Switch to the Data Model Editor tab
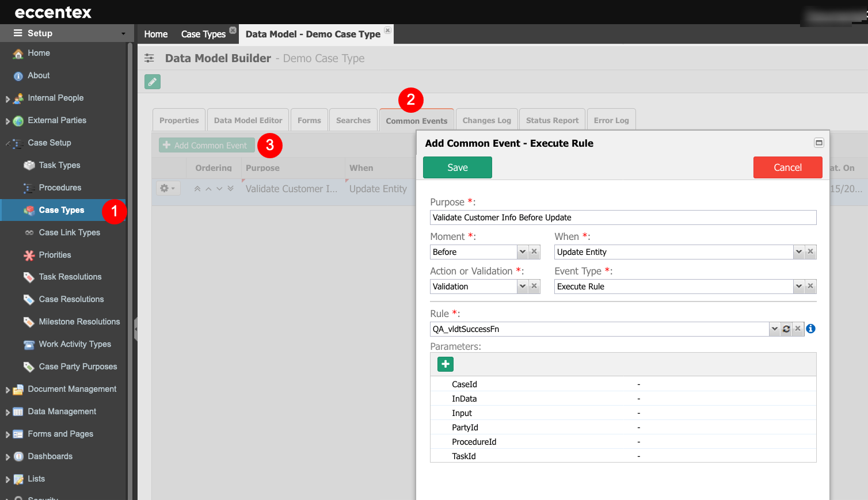This screenshot has width=868, height=500. click(x=248, y=120)
